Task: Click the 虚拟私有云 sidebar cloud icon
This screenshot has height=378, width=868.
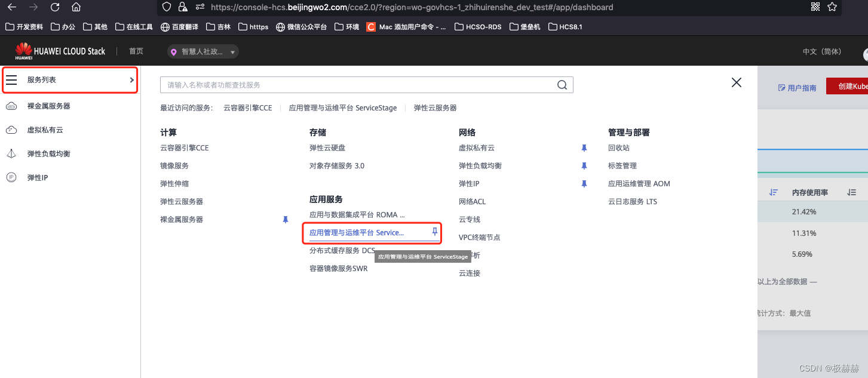Action: coord(11,130)
